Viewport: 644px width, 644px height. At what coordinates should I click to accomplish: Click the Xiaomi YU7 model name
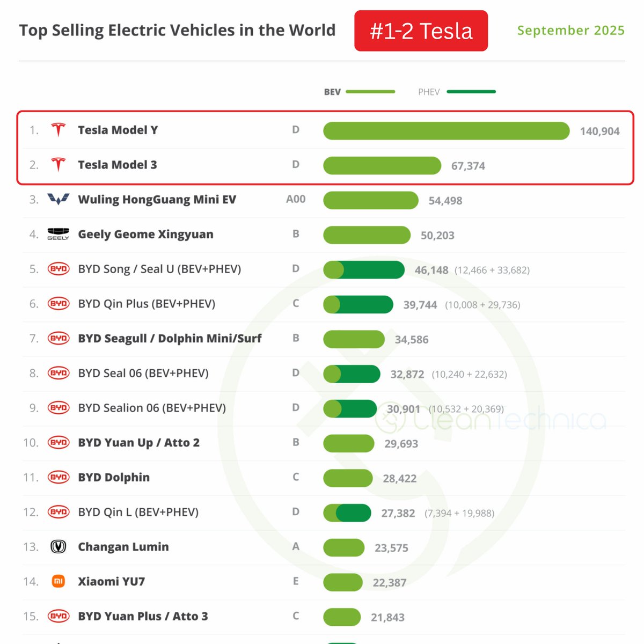[x=112, y=582]
